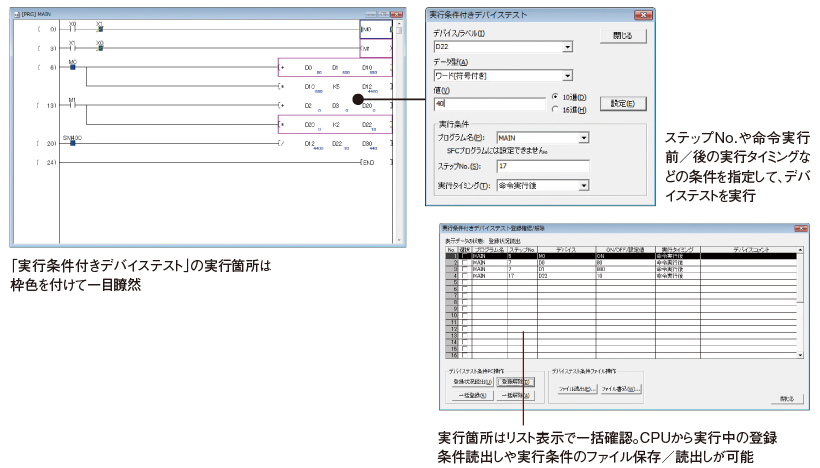Click the registration list vertical scrollbar
Viewport: 820px width, 468px height.
(x=799, y=300)
